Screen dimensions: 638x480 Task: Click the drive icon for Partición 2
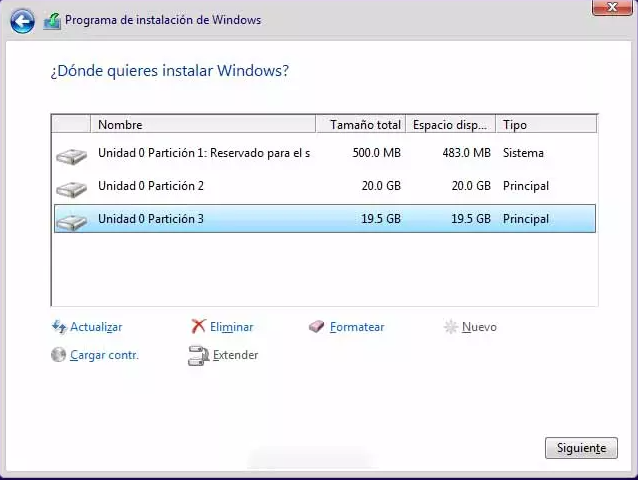71,189
